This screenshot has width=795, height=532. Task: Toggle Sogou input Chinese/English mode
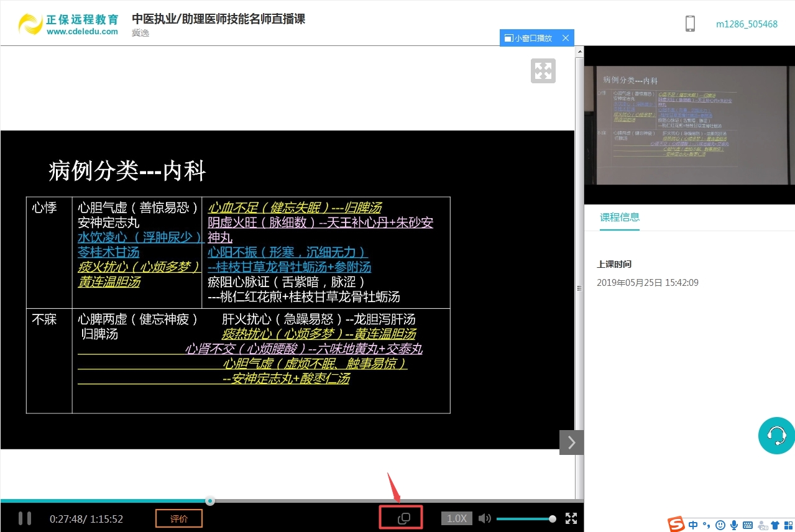(x=693, y=525)
